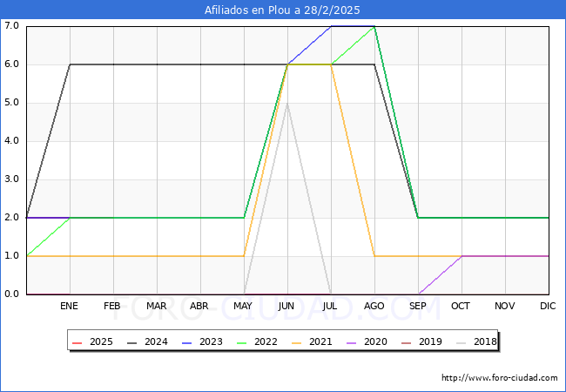Click the 2024 dark gray legend swatch

point(132,342)
